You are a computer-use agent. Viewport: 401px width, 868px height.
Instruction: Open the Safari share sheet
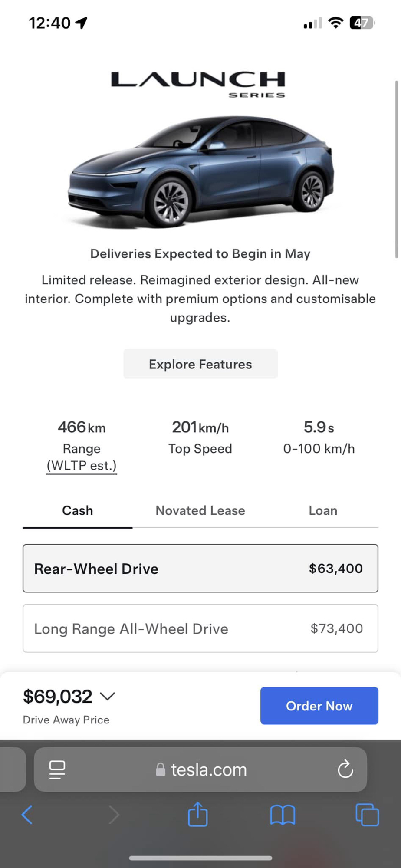point(198,814)
